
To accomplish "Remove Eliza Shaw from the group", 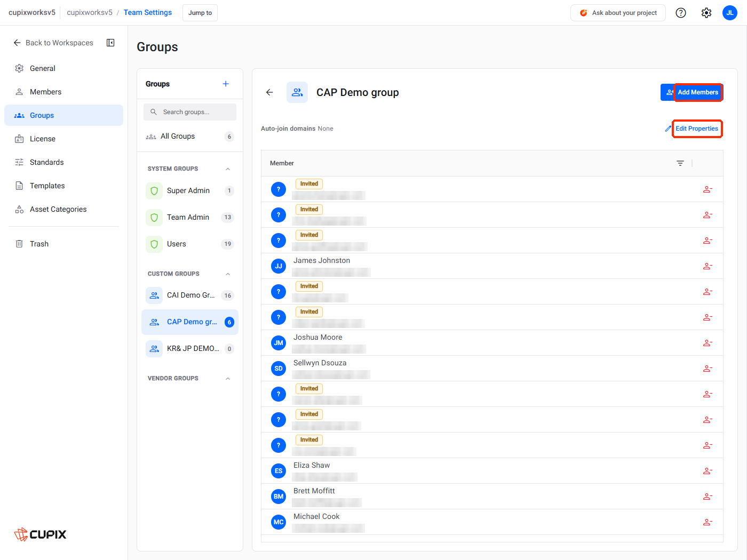I will click(708, 471).
